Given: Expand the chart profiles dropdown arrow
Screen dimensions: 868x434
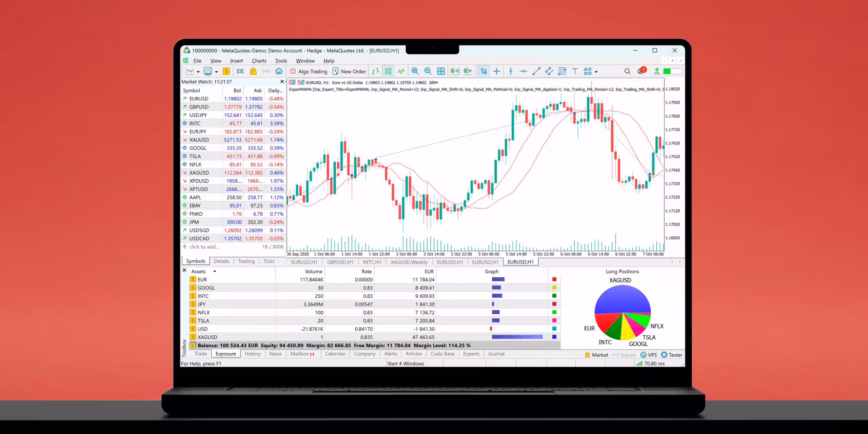Looking at the screenshot, I should 216,72.
